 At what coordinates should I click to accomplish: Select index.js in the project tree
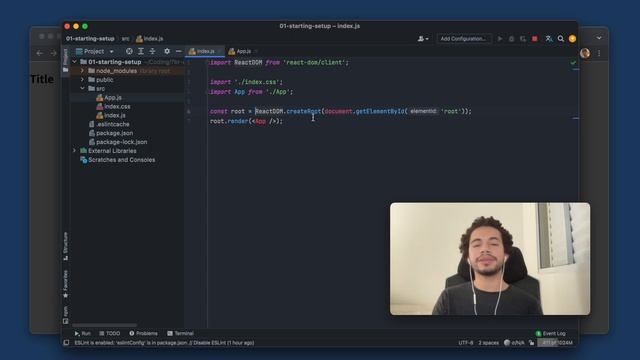pos(115,116)
